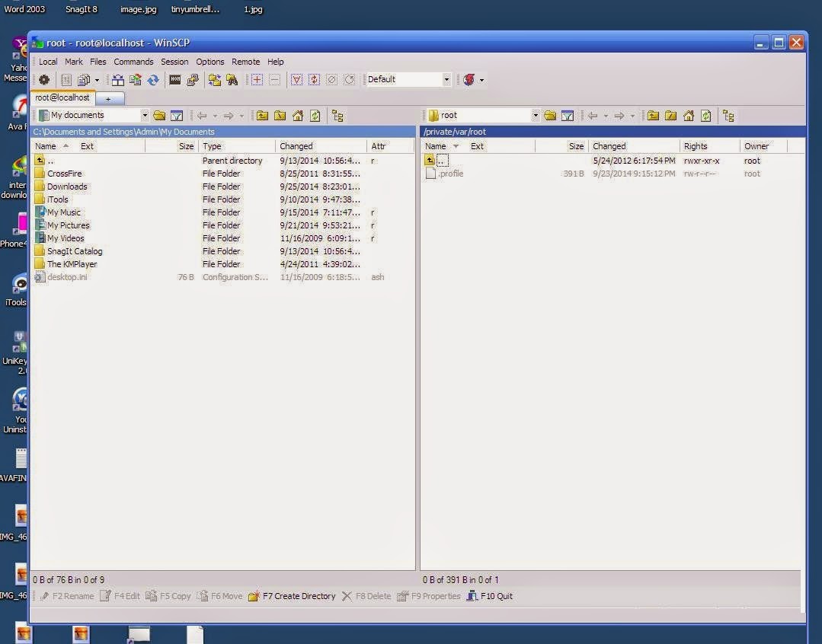Select the SnagIt Catalog folder

pos(75,251)
